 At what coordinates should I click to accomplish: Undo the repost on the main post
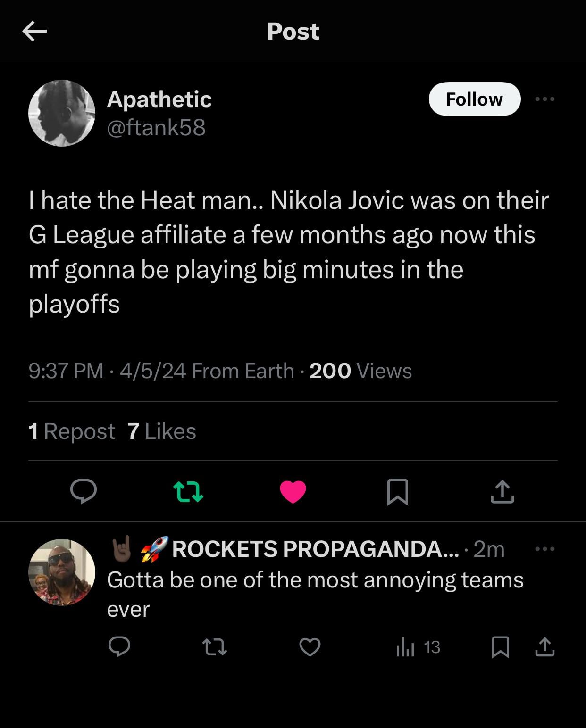tap(188, 491)
